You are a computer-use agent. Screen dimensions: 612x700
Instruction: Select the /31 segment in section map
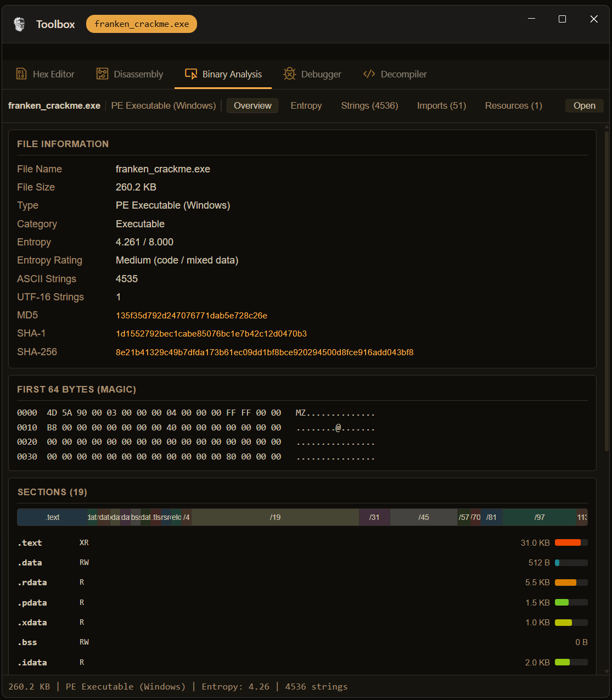(x=374, y=517)
